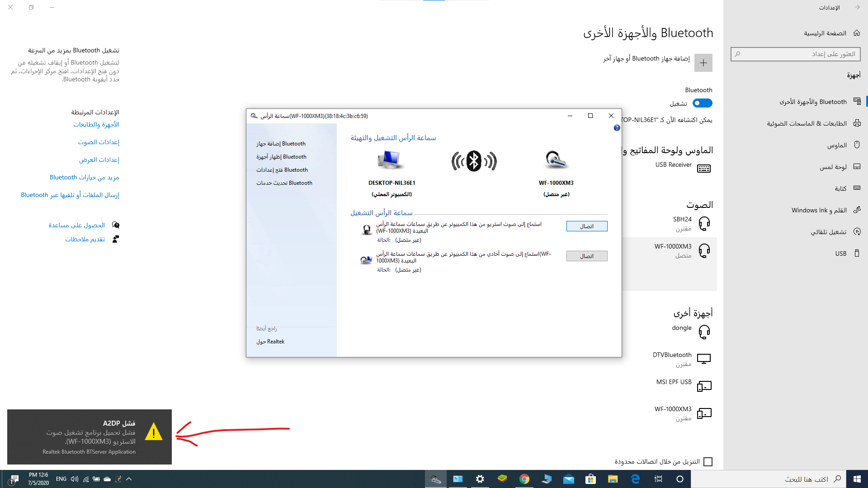Click Connect button for stereo audio
This screenshot has height=488, width=868.
(x=586, y=226)
